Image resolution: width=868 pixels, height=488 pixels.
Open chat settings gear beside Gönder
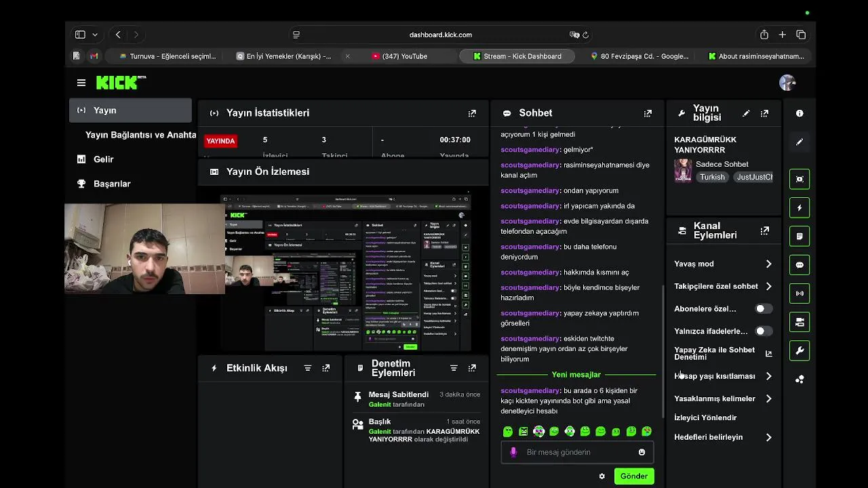click(x=601, y=476)
